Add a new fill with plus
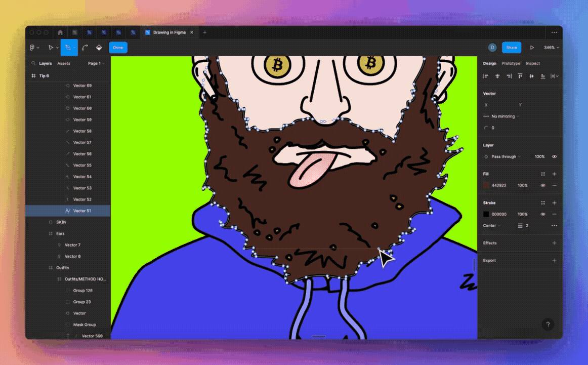588x365 pixels. pos(554,174)
